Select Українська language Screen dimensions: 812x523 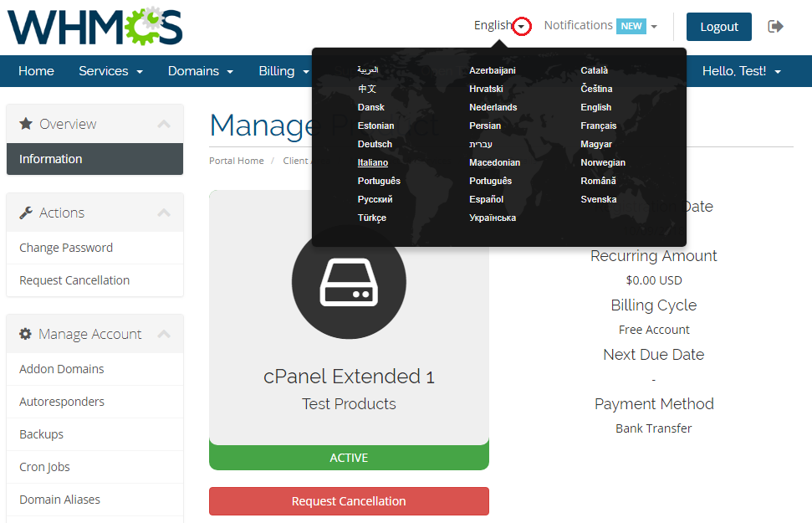coord(493,218)
